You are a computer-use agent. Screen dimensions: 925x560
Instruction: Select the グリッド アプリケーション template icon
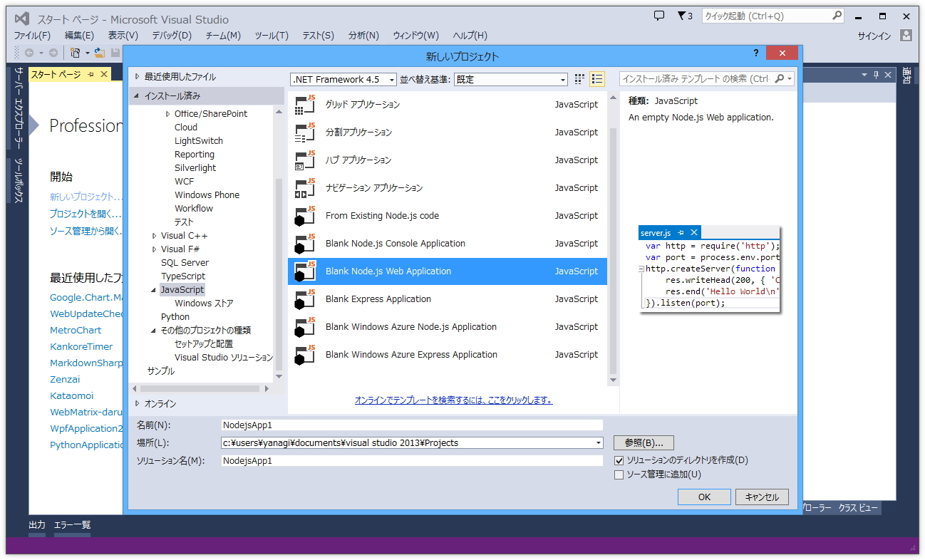pyautogui.click(x=305, y=105)
